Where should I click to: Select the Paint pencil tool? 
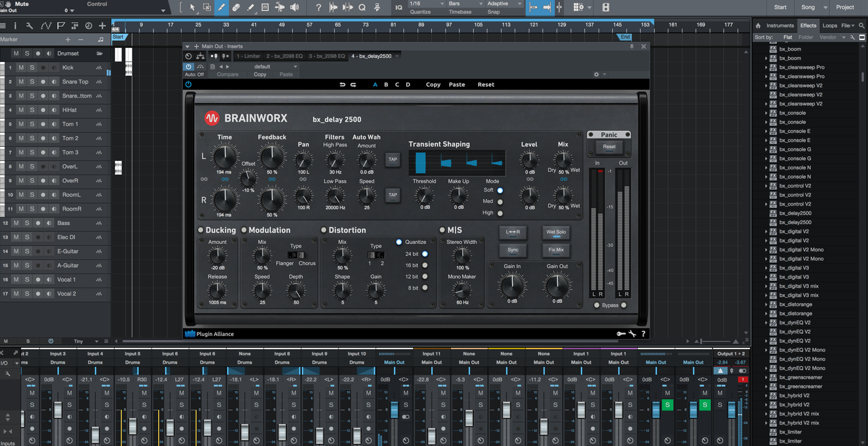click(251, 8)
